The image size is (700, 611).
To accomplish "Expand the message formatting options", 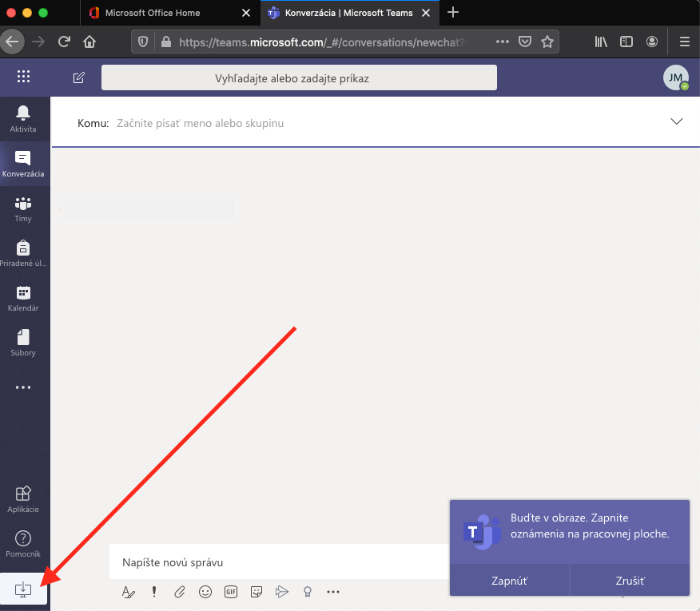I will (128, 592).
